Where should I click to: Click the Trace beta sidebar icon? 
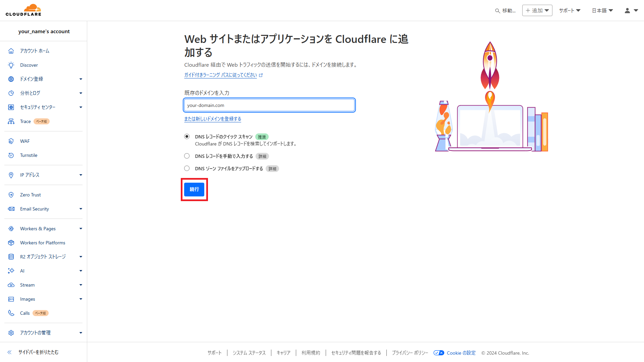click(11, 121)
